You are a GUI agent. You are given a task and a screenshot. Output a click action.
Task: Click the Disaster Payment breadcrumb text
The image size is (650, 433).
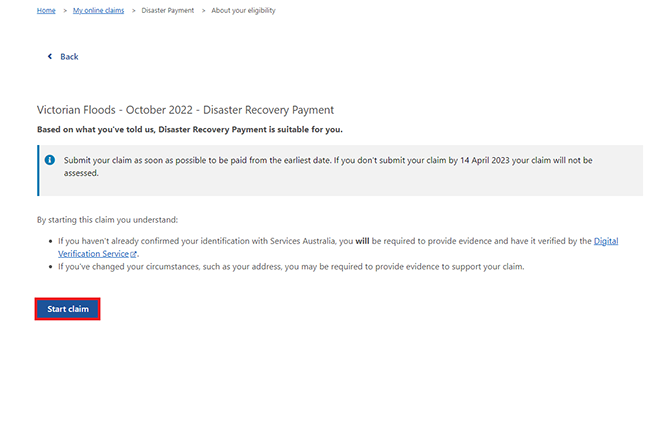click(167, 10)
